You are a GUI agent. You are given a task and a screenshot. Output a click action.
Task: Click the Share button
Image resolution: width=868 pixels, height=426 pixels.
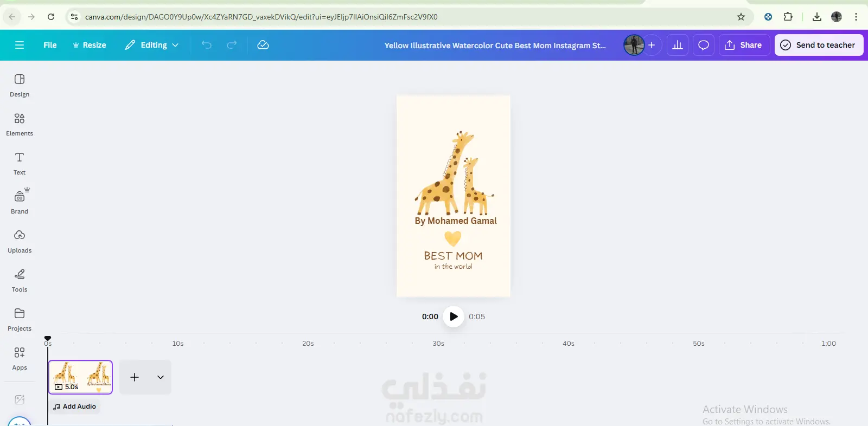coord(744,45)
